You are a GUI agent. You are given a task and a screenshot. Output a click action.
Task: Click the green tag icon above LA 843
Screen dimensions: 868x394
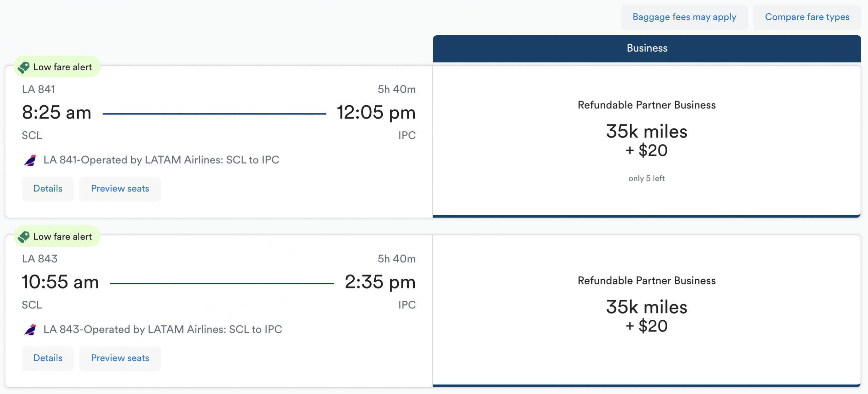coord(24,237)
